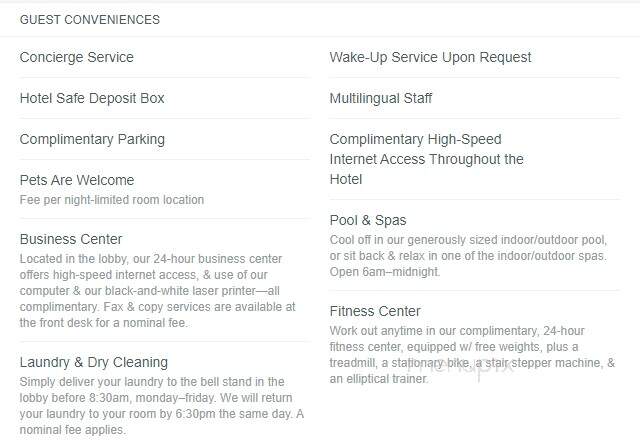
Task: Select the Fitness Center heading
Action: click(375, 311)
